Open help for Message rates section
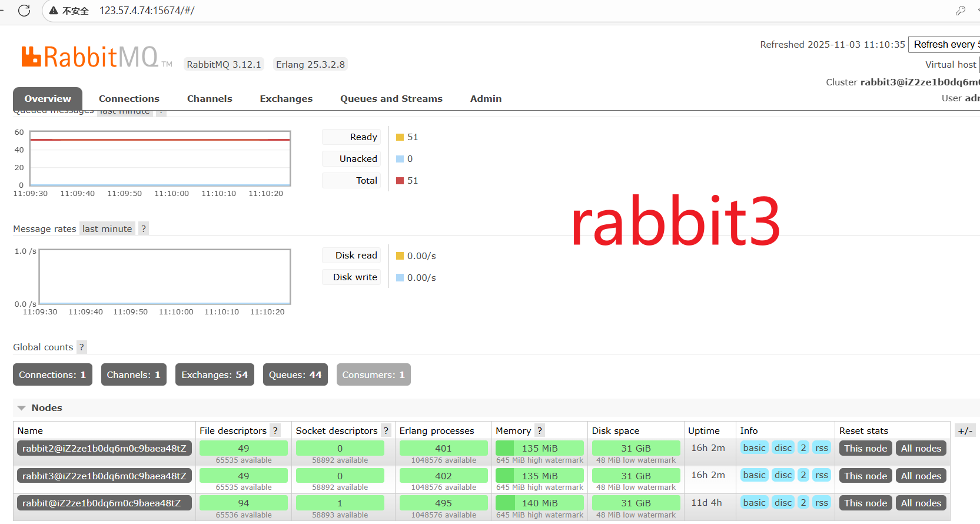The width and height of the screenshot is (980, 524). coord(143,228)
